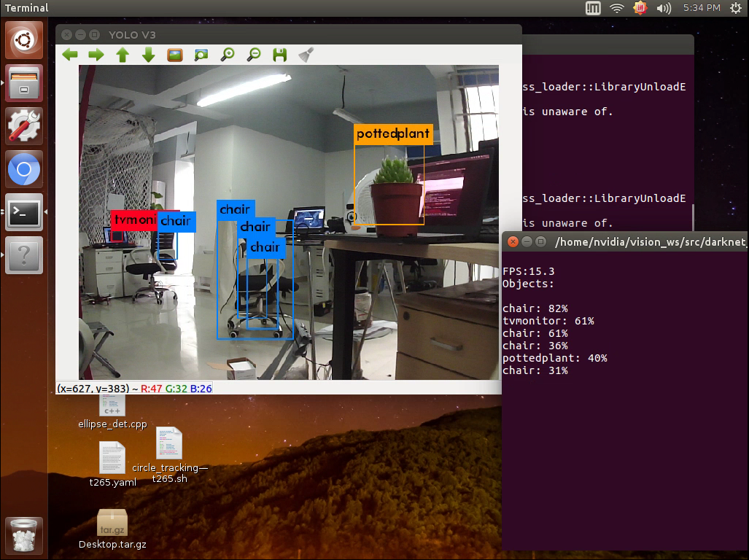
Task: Click the 'pottedplant: 40%' terminal line
Action: 554,358
